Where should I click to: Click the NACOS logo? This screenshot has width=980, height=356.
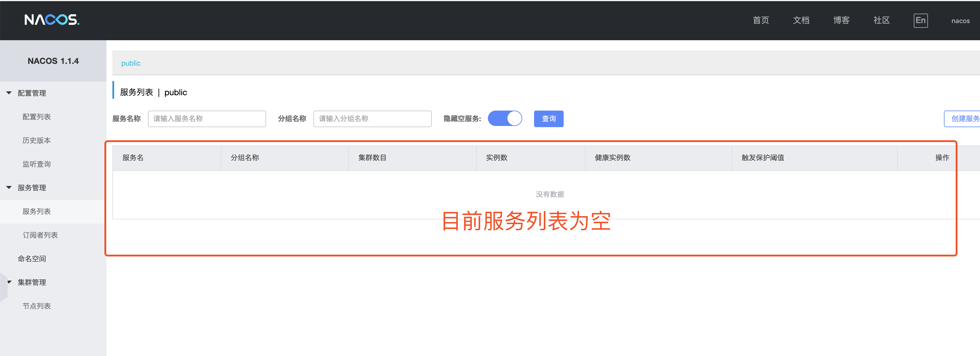[x=51, y=20]
